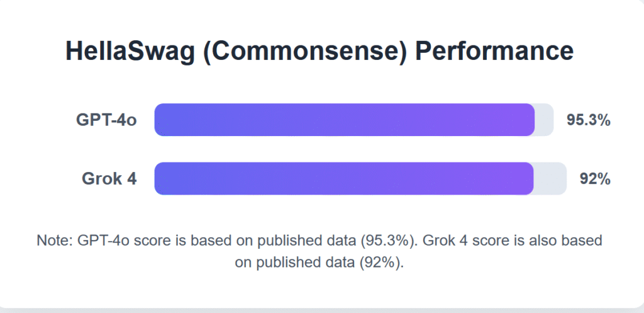Click the note text about published data
644x313 pixels.
click(319, 251)
